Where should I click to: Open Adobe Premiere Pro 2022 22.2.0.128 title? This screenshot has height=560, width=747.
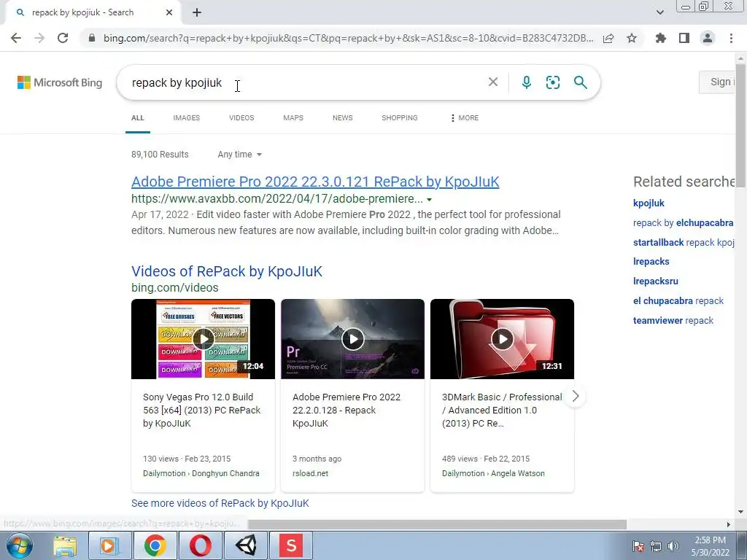347,410
